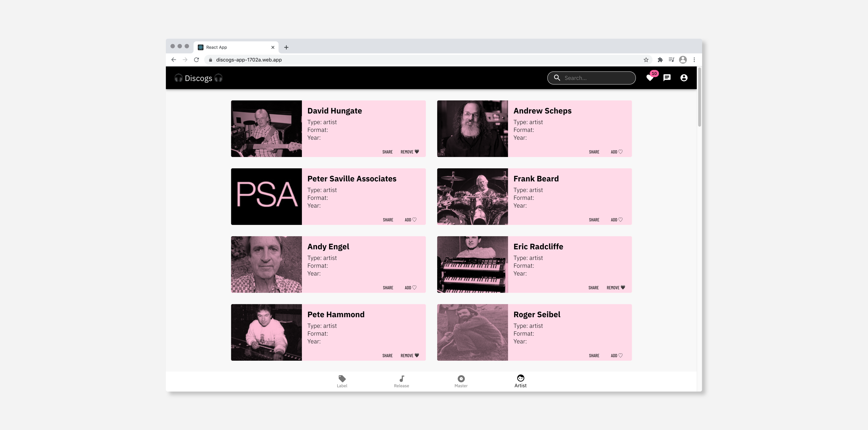Share Roger Seibel card
This screenshot has width=868, height=430.
coord(594,356)
